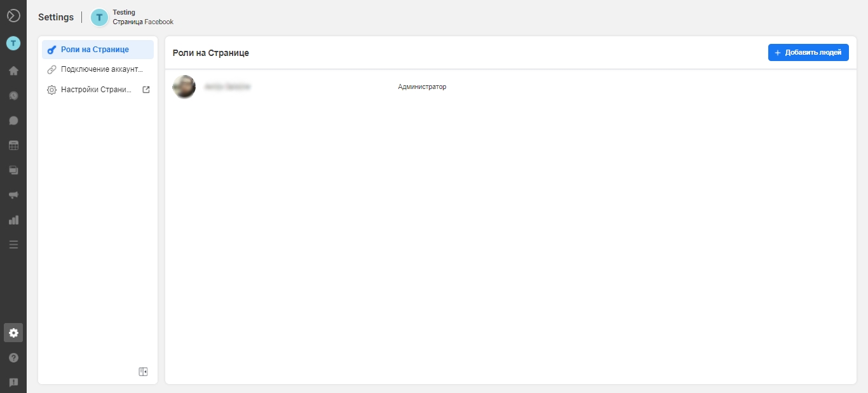Open Help via the question mark icon
The image size is (868, 393).
13,357
